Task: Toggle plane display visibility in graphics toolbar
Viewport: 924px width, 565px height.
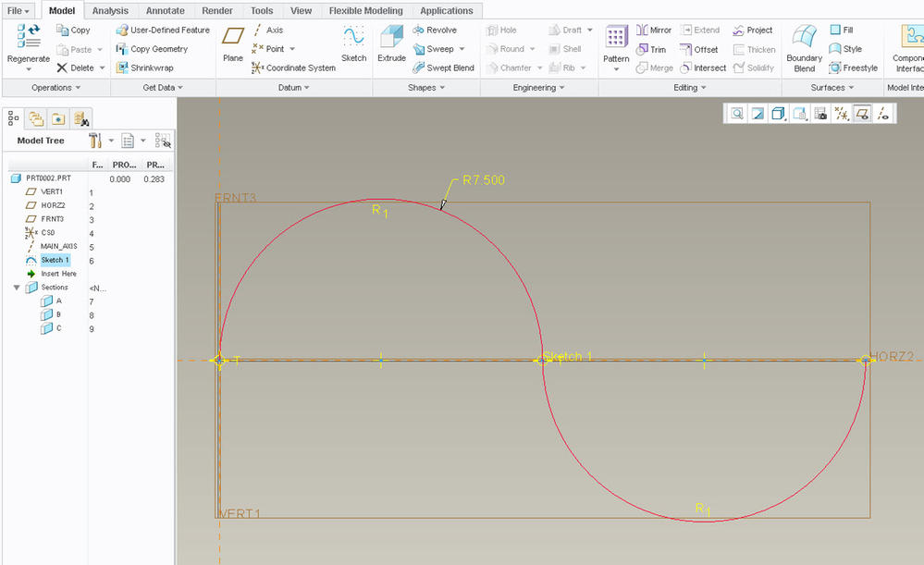Action: (862, 113)
